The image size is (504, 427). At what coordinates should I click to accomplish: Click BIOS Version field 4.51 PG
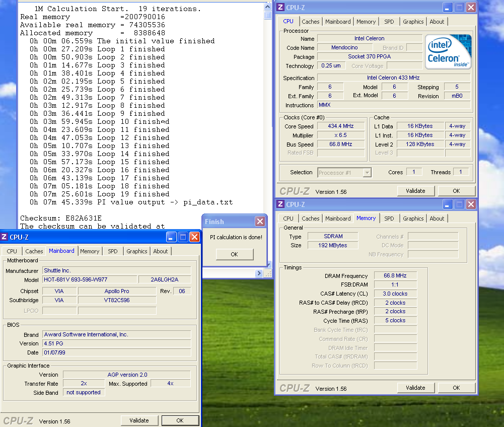(117, 344)
